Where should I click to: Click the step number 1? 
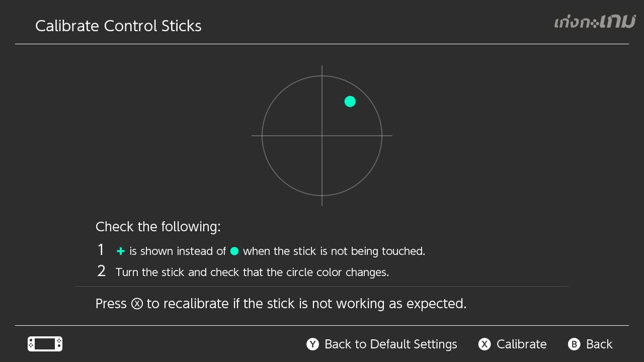coord(101,250)
